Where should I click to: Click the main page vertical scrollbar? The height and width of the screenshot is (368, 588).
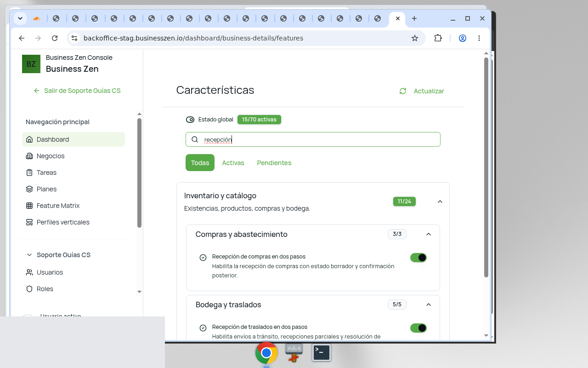click(486, 167)
